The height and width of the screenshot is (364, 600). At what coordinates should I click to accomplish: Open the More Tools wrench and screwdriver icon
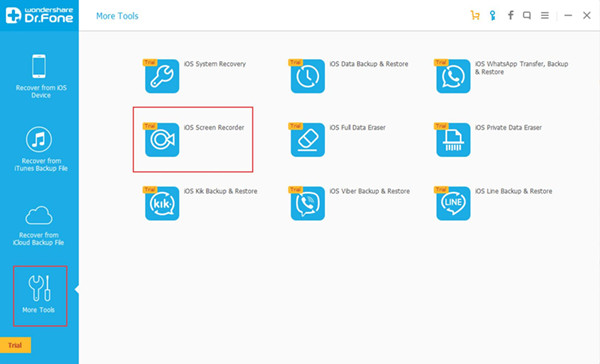tap(39, 288)
